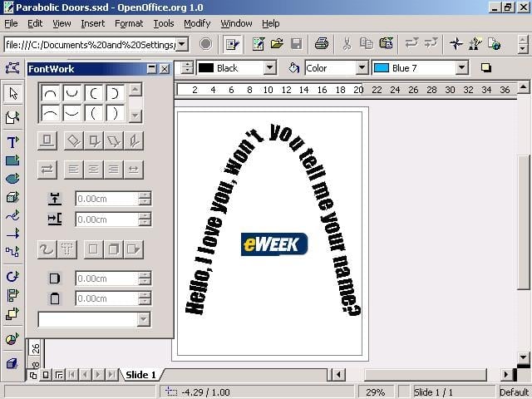The image size is (532, 399).
Task: Open the URL path dropdown
Action: (x=182, y=44)
